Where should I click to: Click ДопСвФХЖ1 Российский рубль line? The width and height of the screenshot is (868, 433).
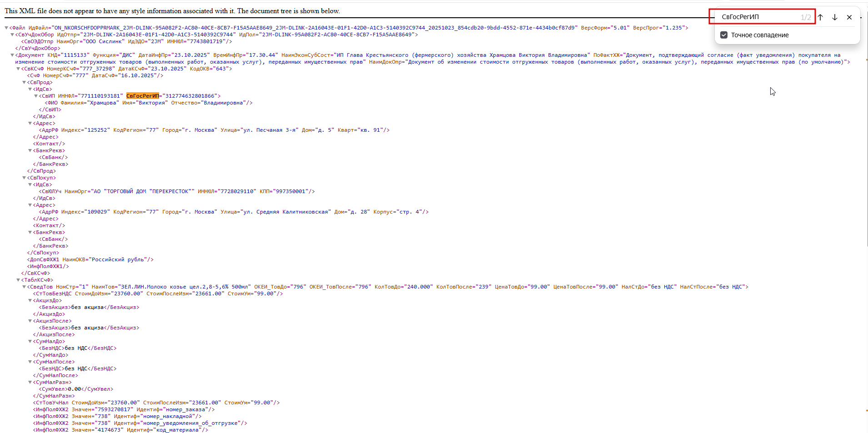90,259
